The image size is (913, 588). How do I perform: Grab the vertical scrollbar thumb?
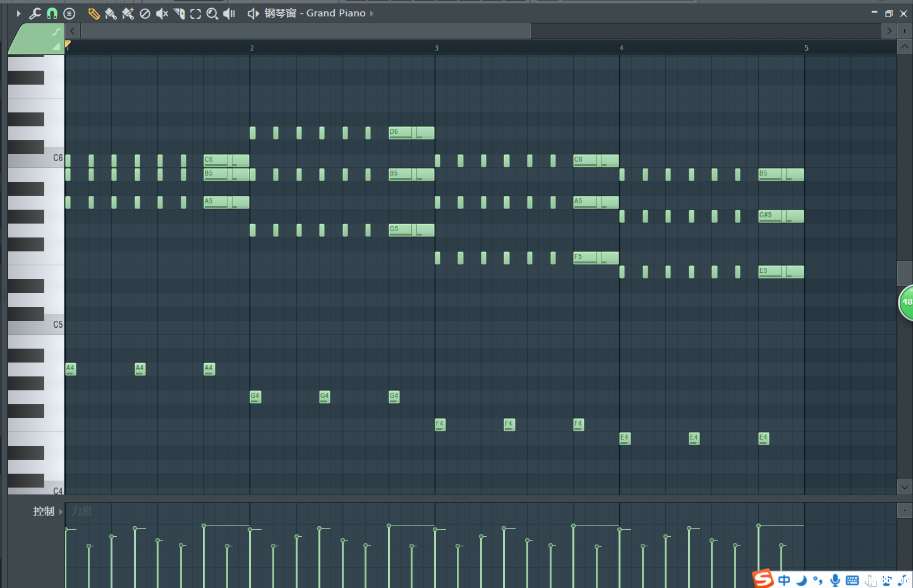905,273
